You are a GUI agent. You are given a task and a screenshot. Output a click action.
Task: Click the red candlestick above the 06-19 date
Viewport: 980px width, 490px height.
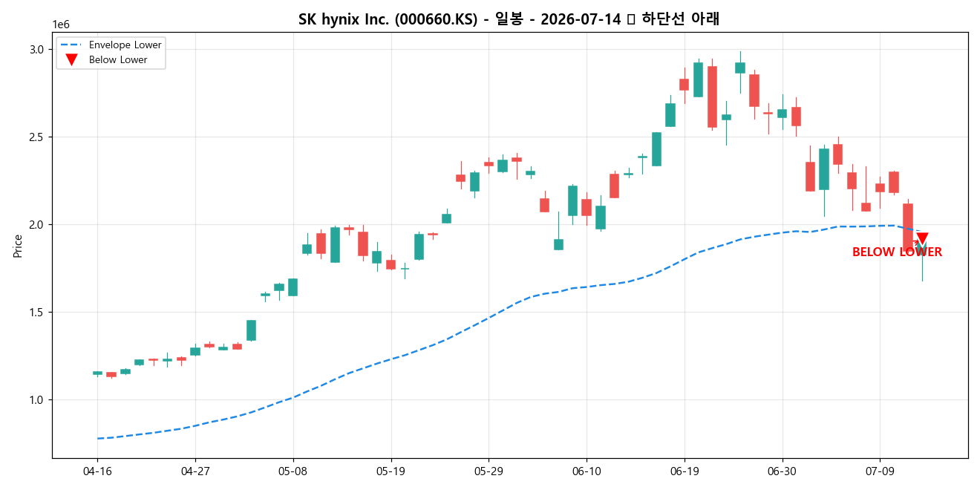684,85
